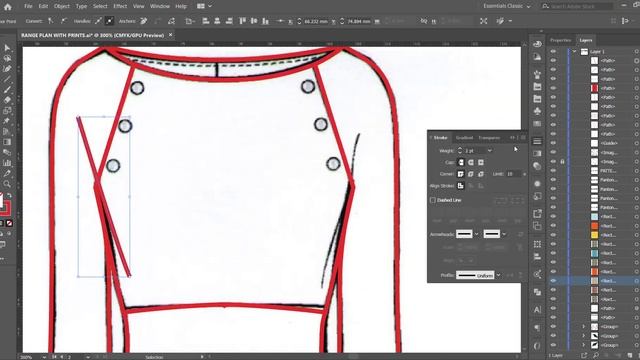
Task: Enable the Dashed Line checkbox
Action: 433,200
